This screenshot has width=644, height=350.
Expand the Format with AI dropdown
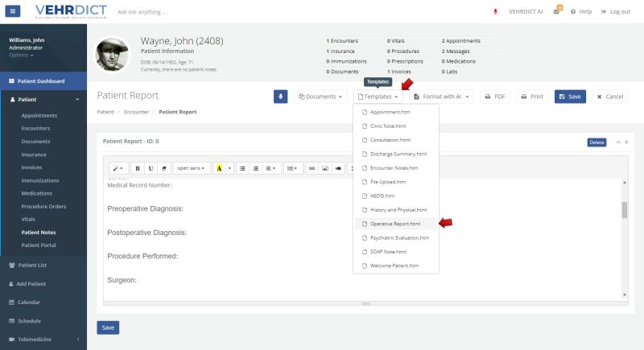point(442,97)
